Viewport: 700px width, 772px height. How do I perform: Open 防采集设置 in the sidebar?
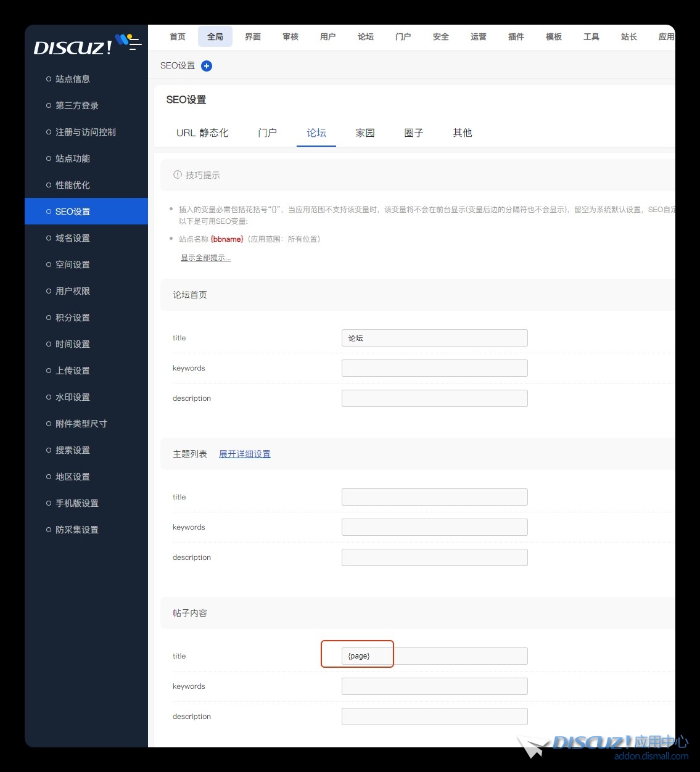click(77, 530)
